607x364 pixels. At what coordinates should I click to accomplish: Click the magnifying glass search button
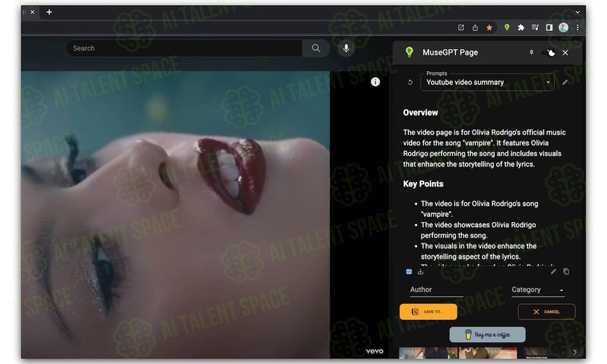(x=316, y=49)
